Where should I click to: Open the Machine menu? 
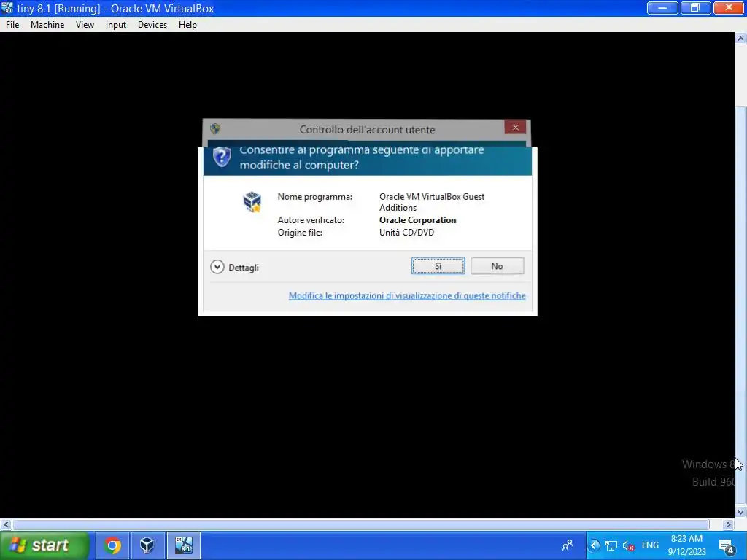click(47, 25)
